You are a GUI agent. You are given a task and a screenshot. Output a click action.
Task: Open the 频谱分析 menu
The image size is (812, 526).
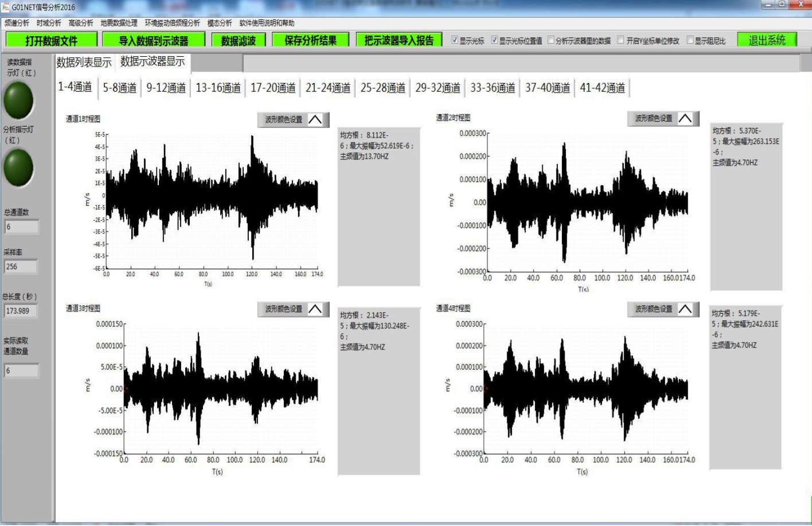pos(17,23)
